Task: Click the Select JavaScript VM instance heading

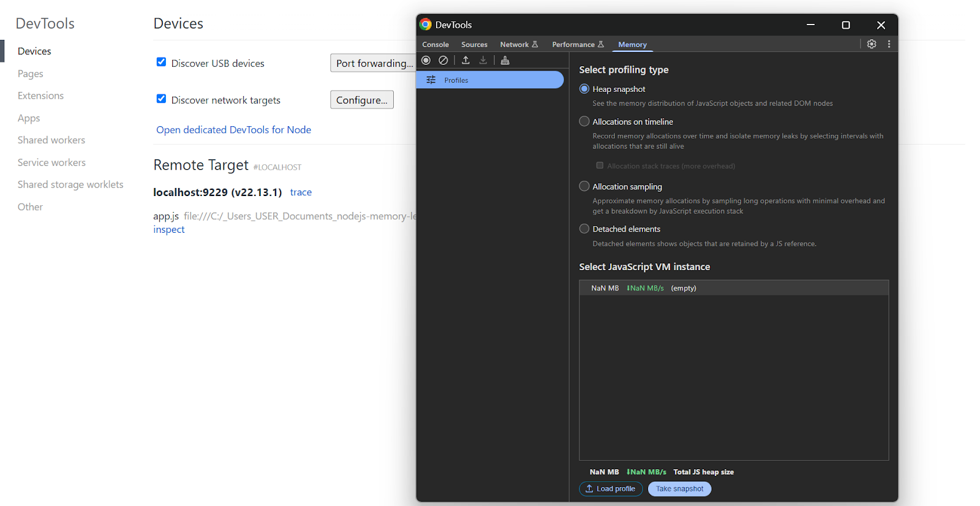Action: (x=644, y=267)
